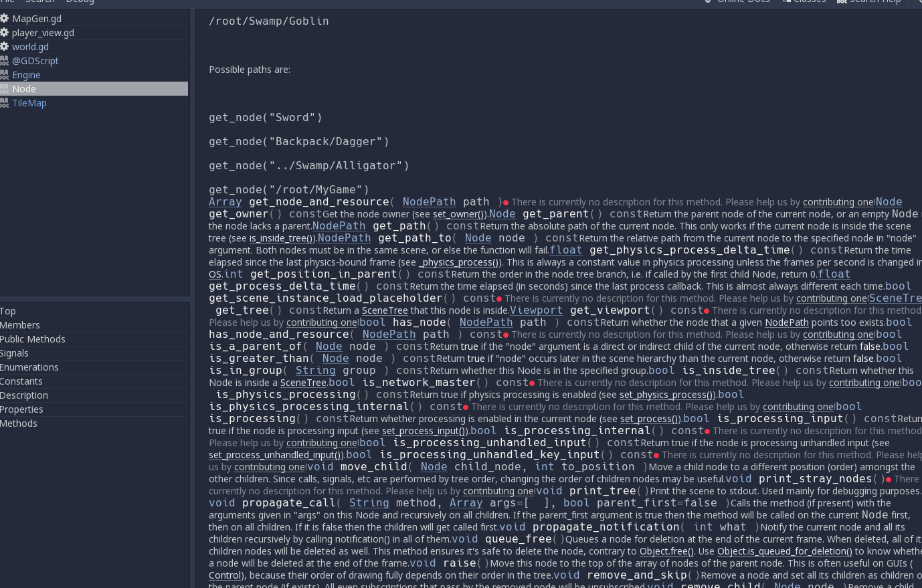The width and height of the screenshot is (922, 588).
Task: Click the NodePath link in get_path's description
Action: pos(339,225)
